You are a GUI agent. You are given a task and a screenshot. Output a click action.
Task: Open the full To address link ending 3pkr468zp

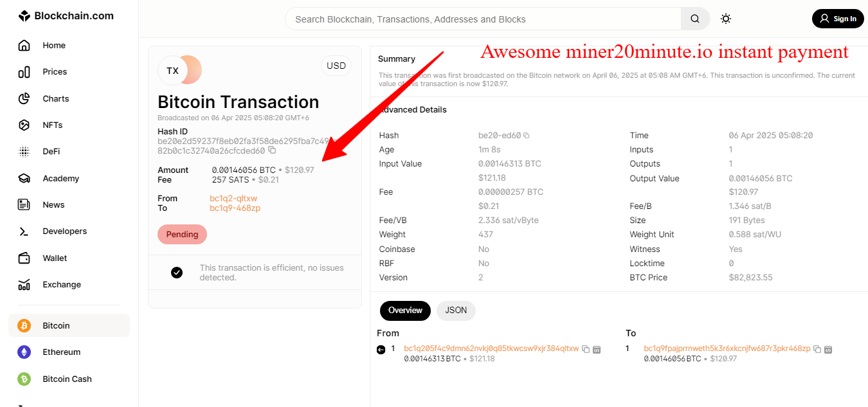[x=727, y=348]
